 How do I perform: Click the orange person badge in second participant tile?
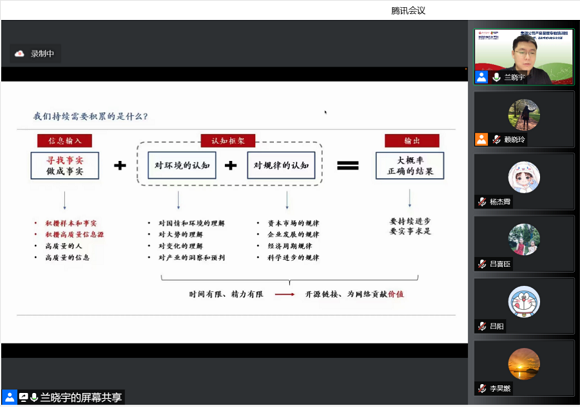coord(482,139)
